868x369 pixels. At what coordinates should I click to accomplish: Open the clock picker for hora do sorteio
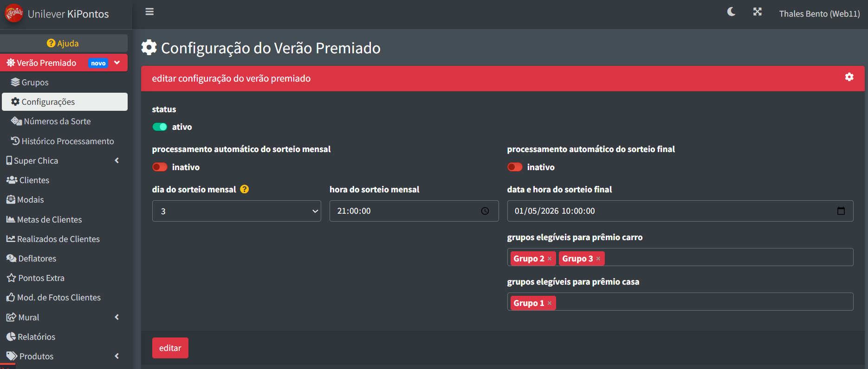click(485, 211)
